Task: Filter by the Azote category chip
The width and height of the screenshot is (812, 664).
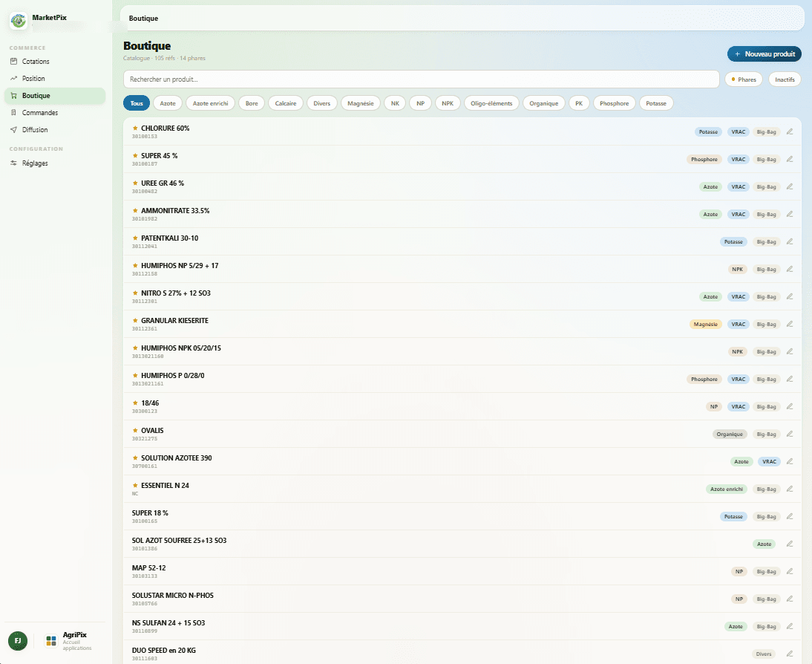Action: 168,103
